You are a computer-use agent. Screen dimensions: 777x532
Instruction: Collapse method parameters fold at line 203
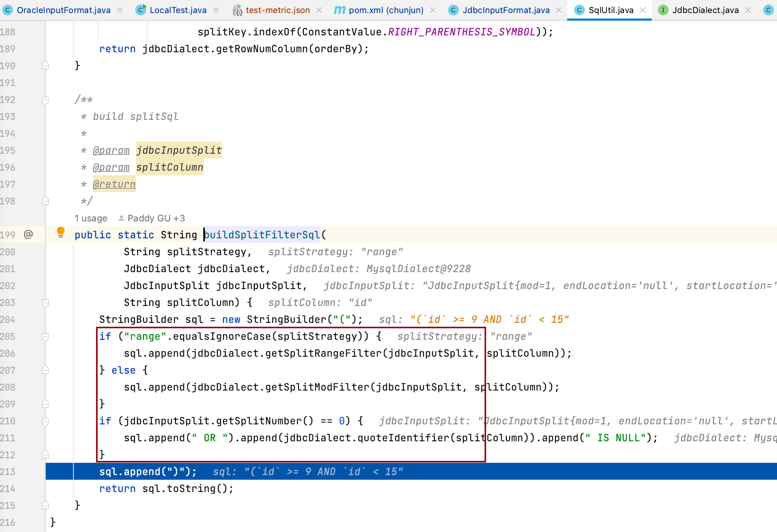pos(45,303)
